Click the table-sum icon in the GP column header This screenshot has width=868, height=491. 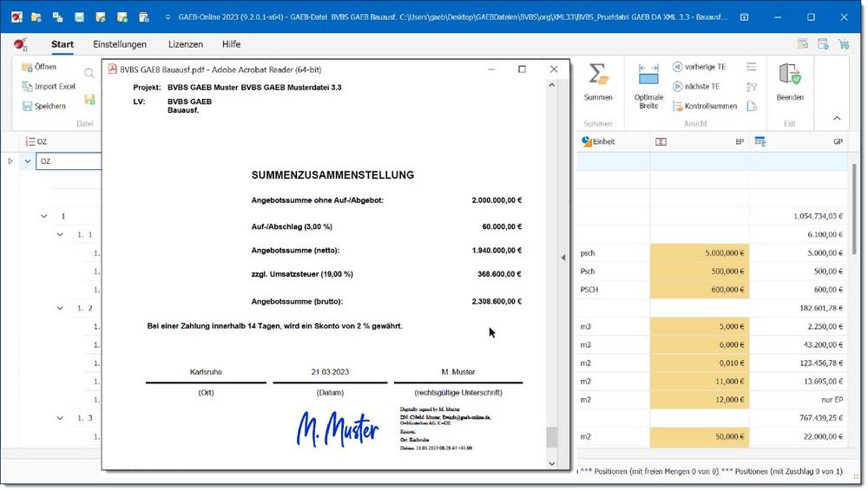click(x=760, y=141)
